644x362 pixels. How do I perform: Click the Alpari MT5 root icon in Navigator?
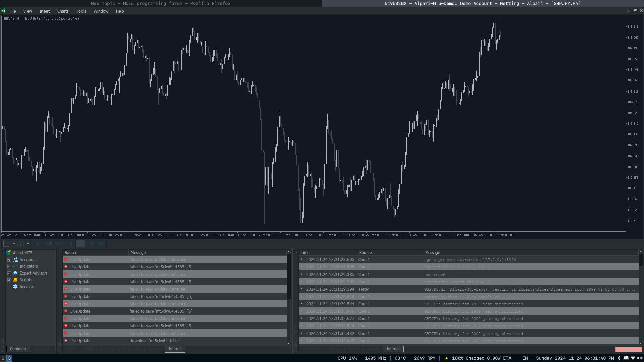pos(9,253)
